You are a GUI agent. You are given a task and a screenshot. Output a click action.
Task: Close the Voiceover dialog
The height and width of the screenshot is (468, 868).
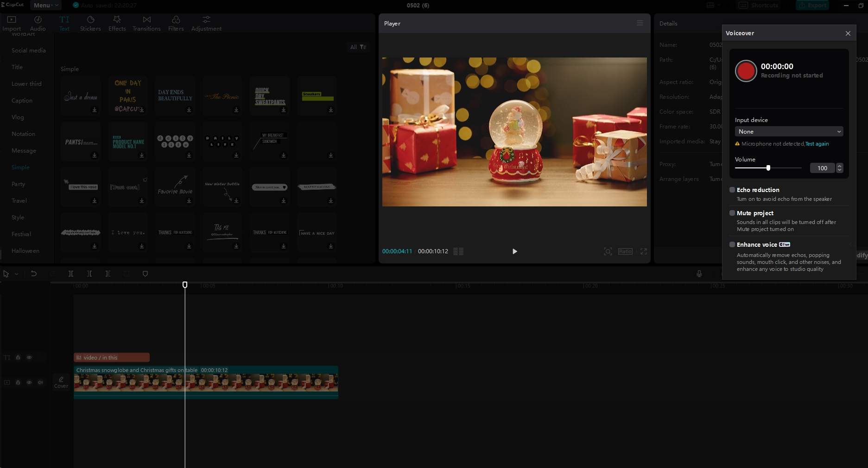pos(848,33)
